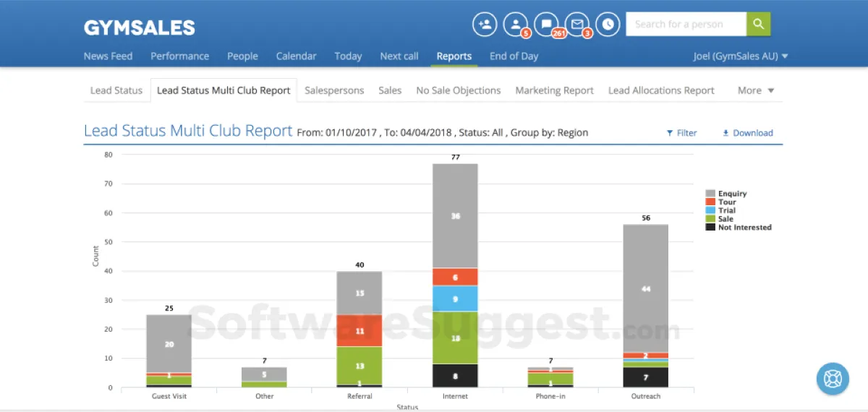
Task: Open the Next call page
Action: coord(399,56)
